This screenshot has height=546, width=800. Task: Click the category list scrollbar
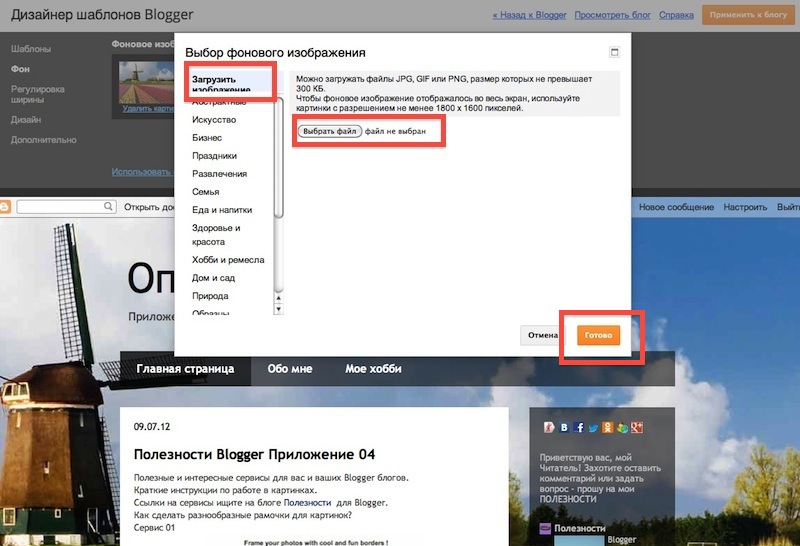click(279, 158)
